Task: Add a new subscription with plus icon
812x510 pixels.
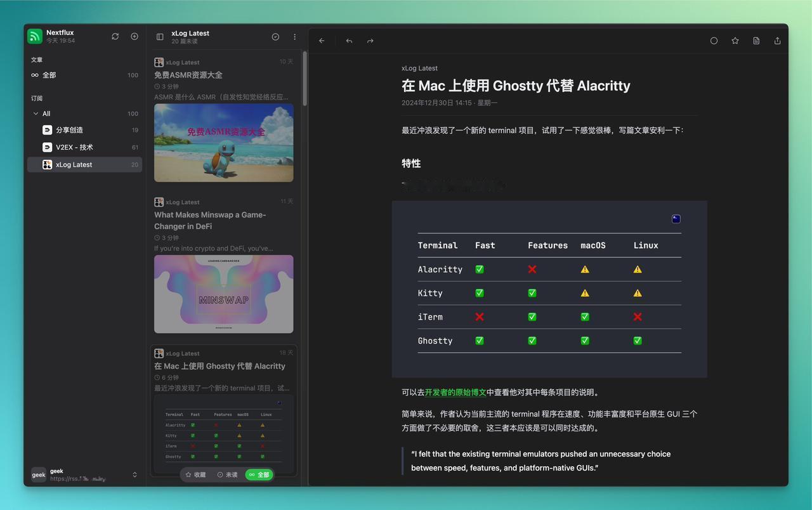Action: (134, 37)
